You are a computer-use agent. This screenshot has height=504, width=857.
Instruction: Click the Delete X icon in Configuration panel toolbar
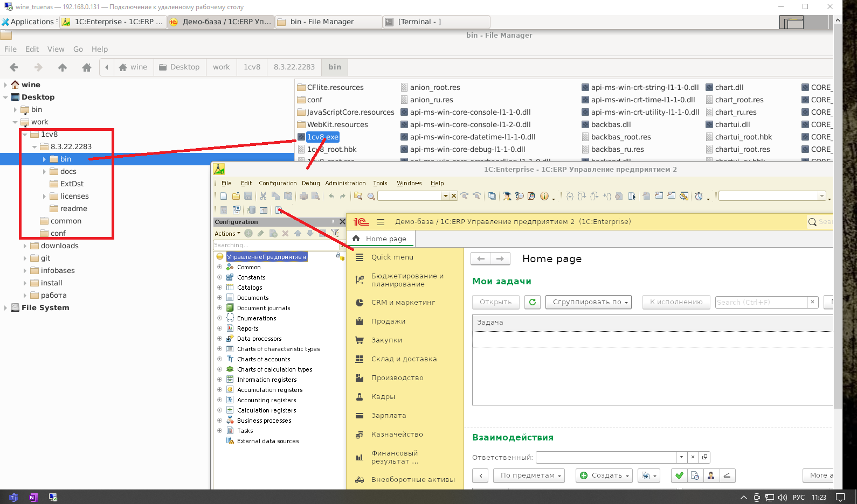point(285,233)
